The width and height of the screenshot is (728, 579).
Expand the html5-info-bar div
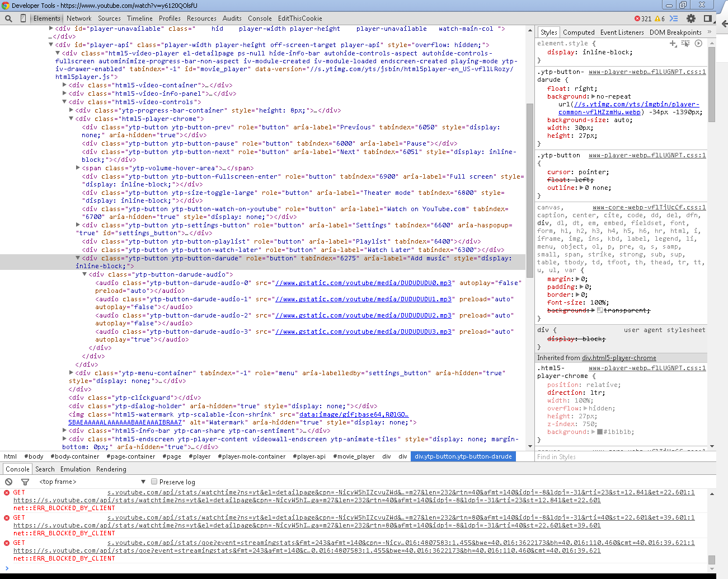[64, 431]
